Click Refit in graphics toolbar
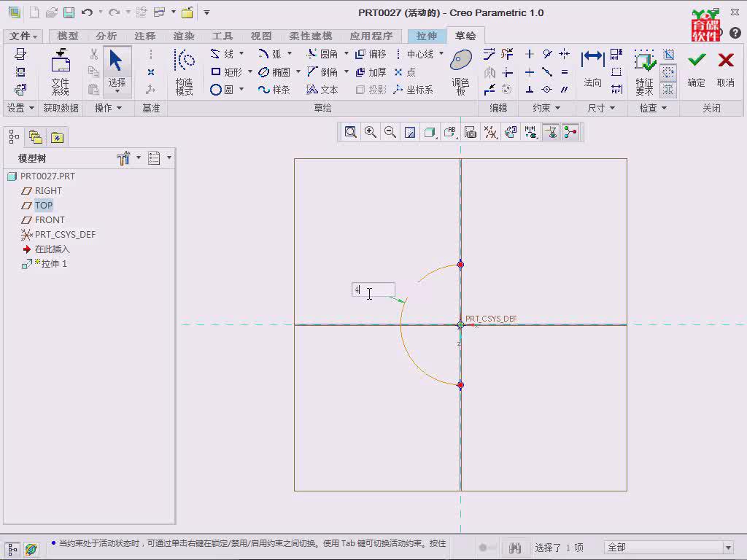The image size is (747, 560). pyautogui.click(x=351, y=132)
